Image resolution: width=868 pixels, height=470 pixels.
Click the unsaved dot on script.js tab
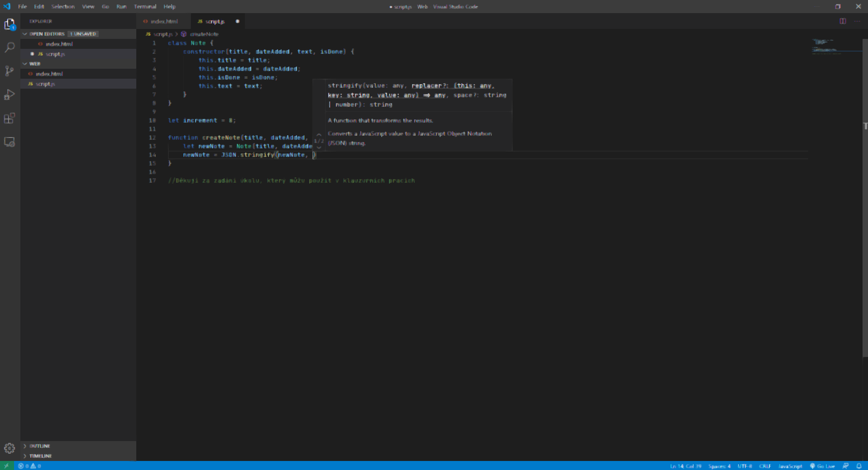tap(237, 21)
